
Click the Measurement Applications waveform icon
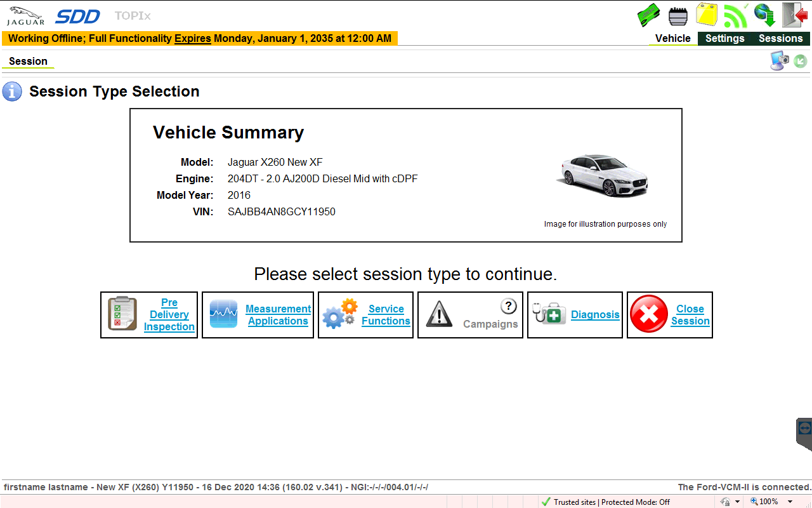223,314
